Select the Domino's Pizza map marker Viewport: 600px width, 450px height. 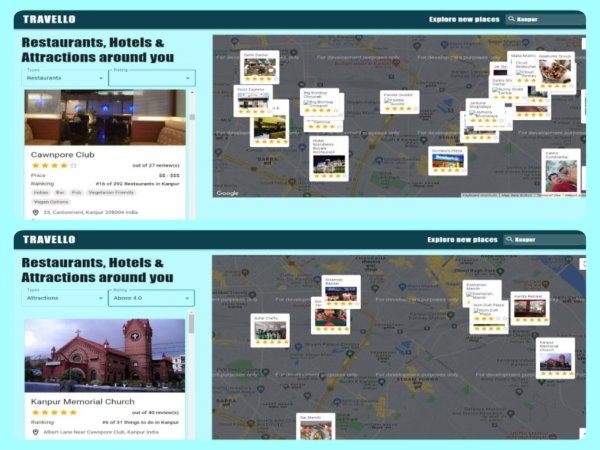pyautogui.click(x=447, y=160)
